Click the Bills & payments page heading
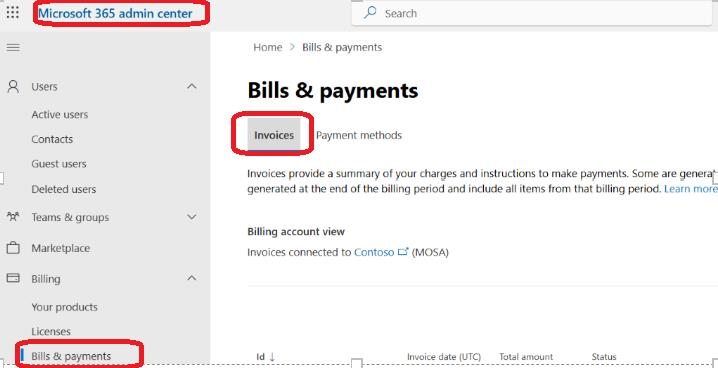Screen dimensions: 718x368 (333, 91)
